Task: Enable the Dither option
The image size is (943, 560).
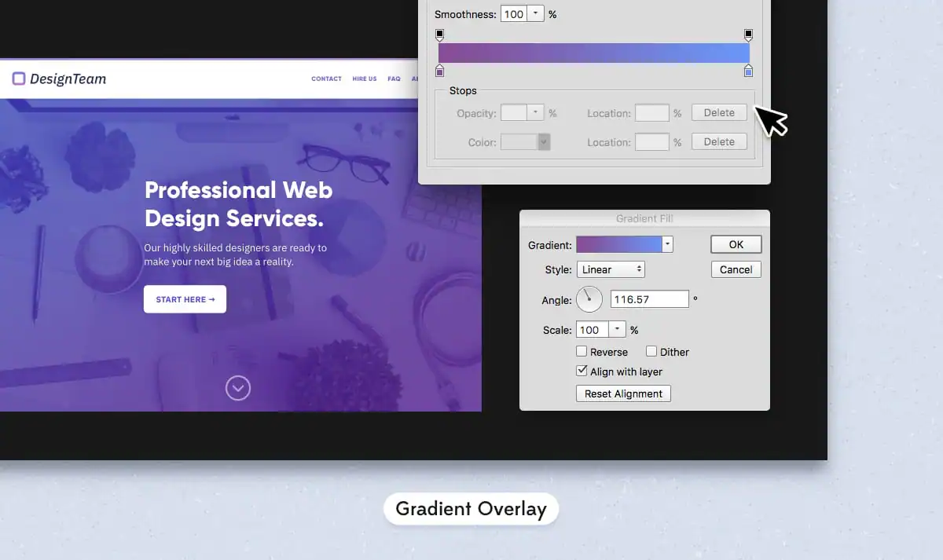Action: tap(651, 351)
